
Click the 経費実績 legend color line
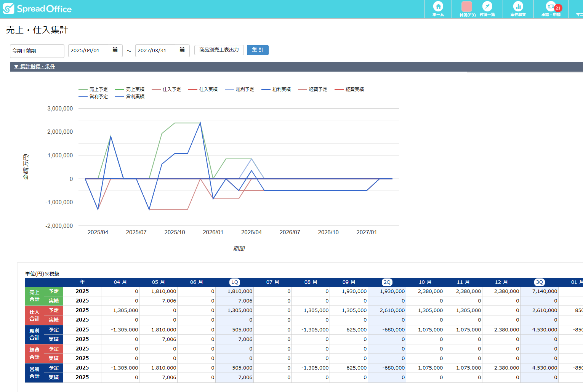pos(339,90)
